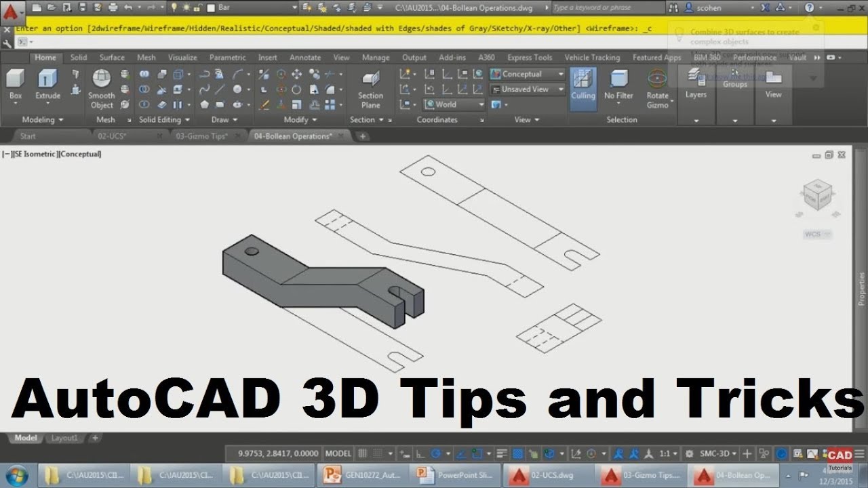Open the WCS dropdown below ViewCube
The width and height of the screenshot is (868, 488).
817,235
